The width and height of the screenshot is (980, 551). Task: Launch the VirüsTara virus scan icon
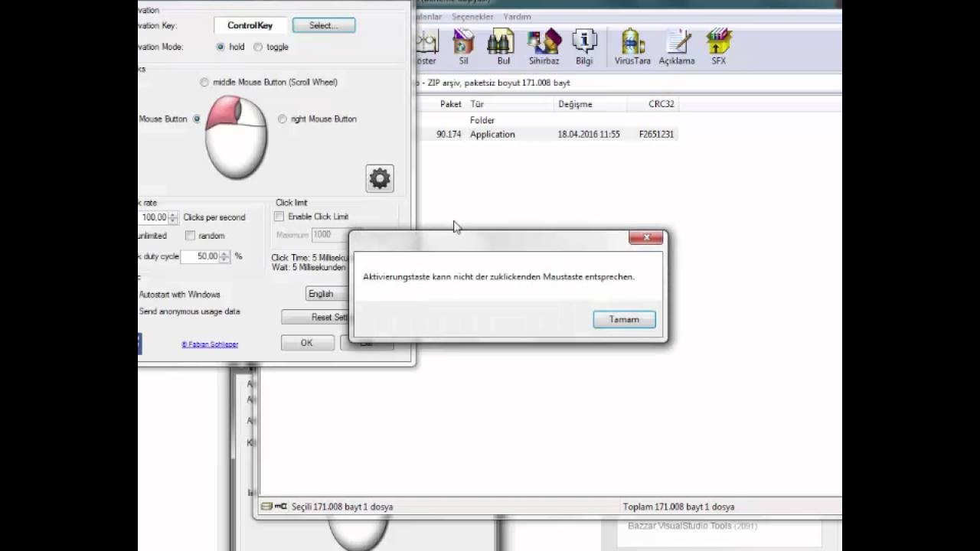click(x=632, y=47)
